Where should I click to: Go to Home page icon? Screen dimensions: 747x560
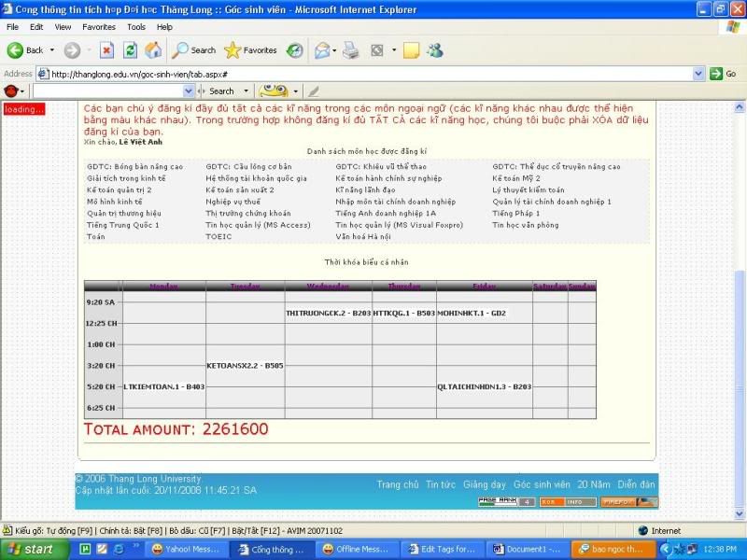(153, 50)
